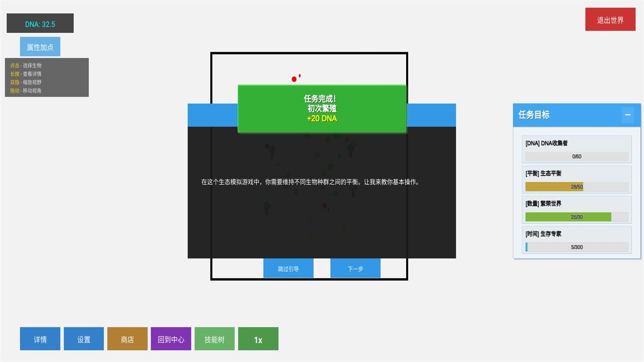Screen dimensions: 644x362
Task: Click the large red creature dot
Action: (294, 79)
